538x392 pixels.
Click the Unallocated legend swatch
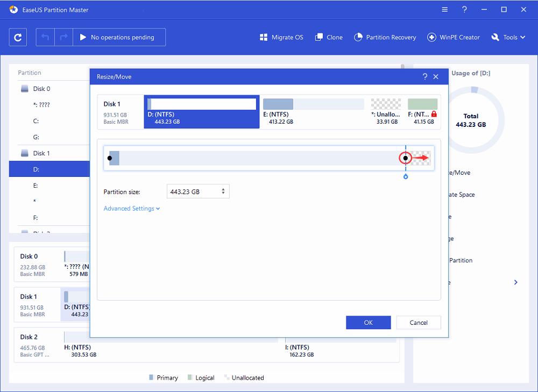pyautogui.click(x=226, y=377)
